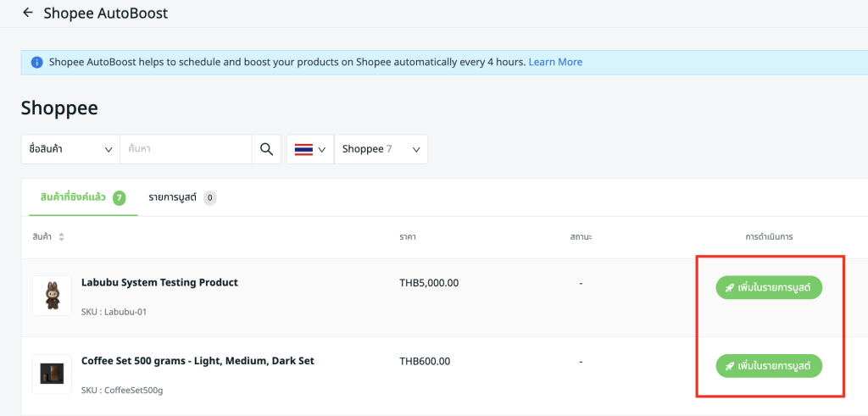
Task: Expand the chevron next to the flag
Action: pos(322,150)
